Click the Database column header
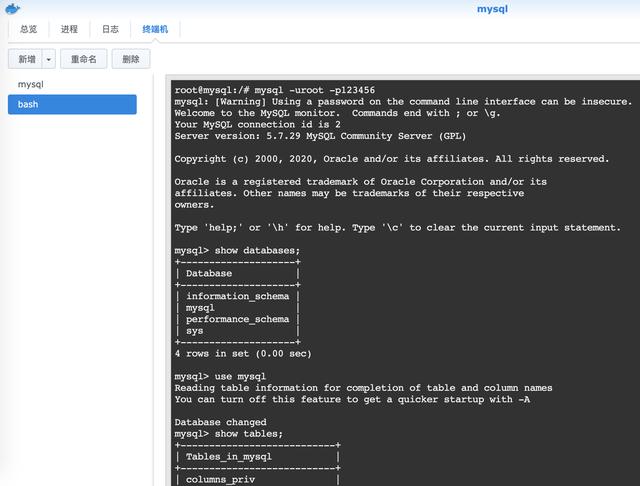 tap(209, 273)
